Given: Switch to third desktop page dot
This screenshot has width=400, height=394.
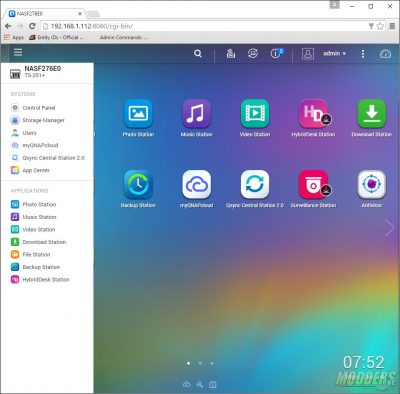Looking at the screenshot, I should click(212, 363).
